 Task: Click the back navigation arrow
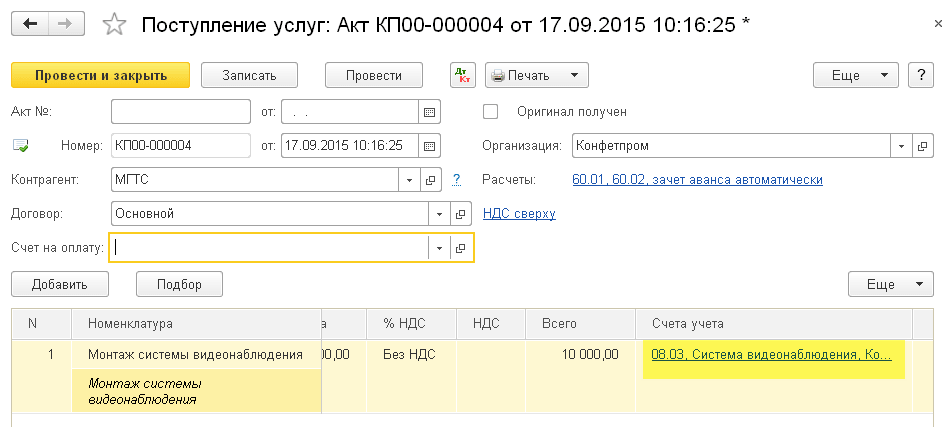tap(31, 23)
